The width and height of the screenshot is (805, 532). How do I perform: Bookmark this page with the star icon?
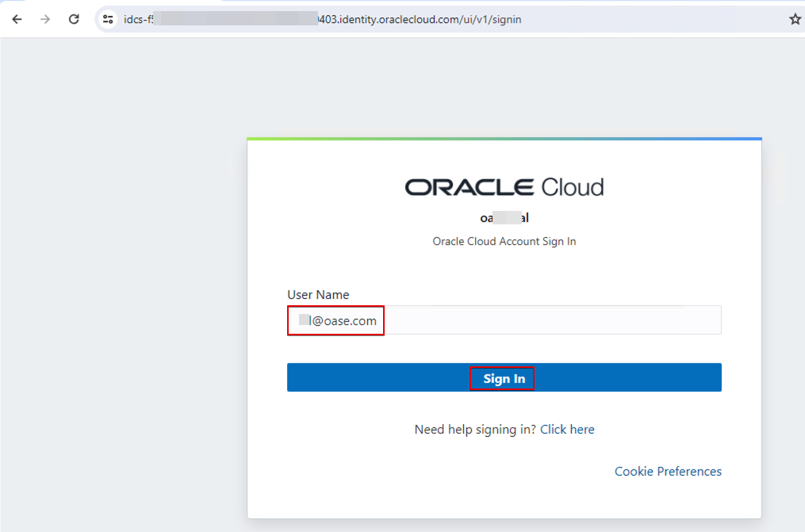pyautogui.click(x=795, y=20)
